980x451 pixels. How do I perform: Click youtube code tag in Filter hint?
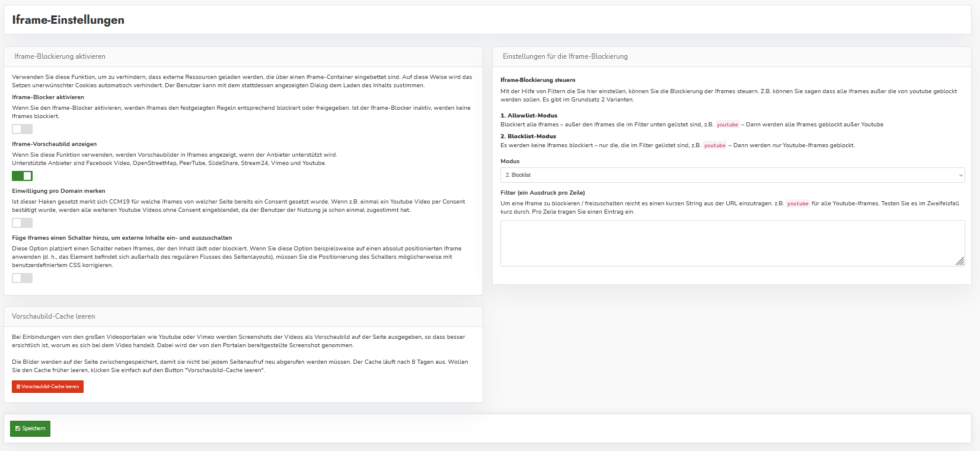point(797,204)
